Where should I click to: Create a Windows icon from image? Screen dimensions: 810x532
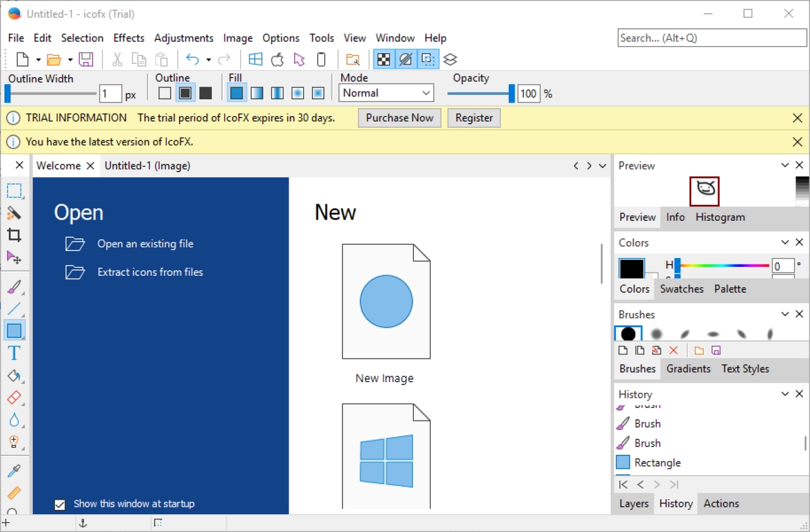click(x=256, y=59)
